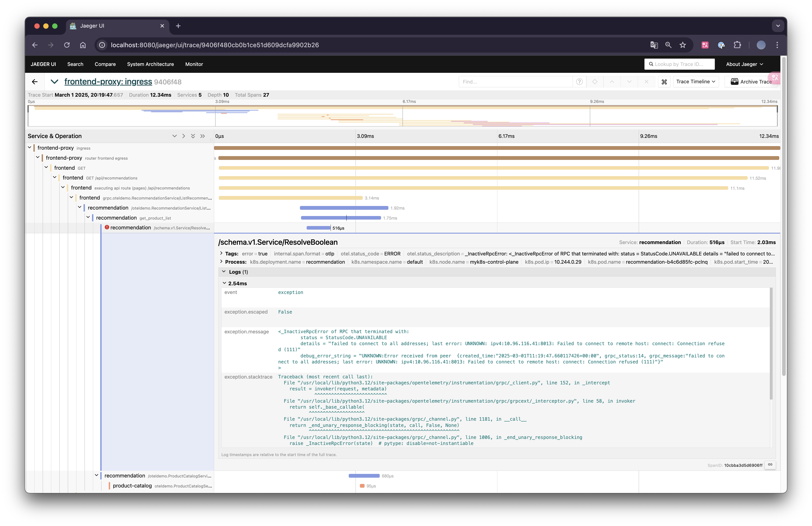Viewport: 812px width, 526px height.
Task: Close the Jaeger UI tab
Action: (162, 26)
